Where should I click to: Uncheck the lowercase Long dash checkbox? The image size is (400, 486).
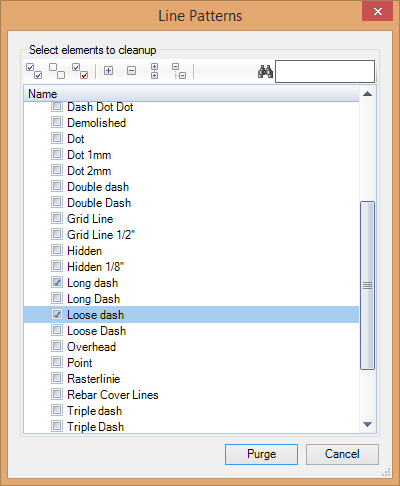pyautogui.click(x=57, y=282)
